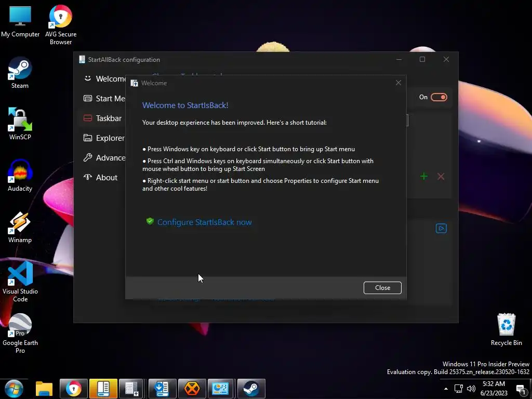Viewport: 532px width, 399px height.
Task: Close the StartAllBack configuration window
Action: [446, 59]
